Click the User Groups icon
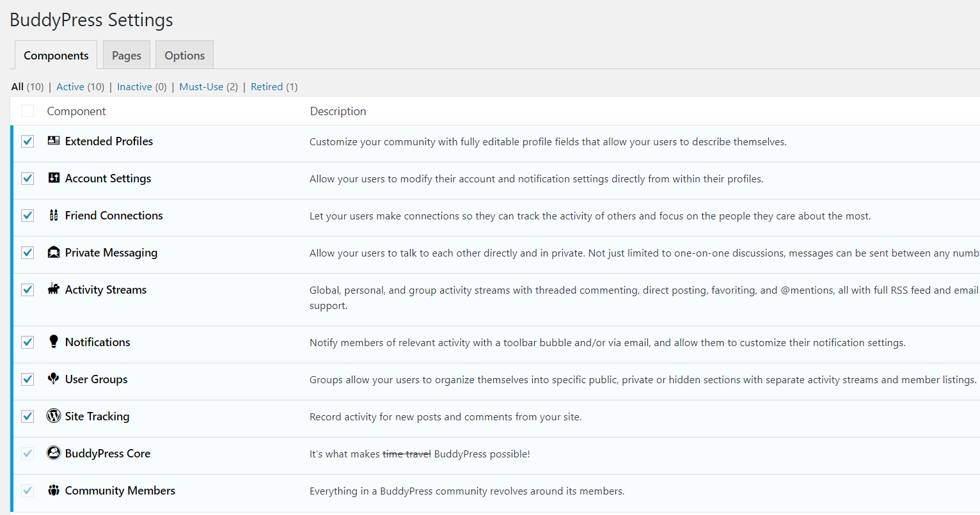This screenshot has width=980, height=515. (54, 379)
